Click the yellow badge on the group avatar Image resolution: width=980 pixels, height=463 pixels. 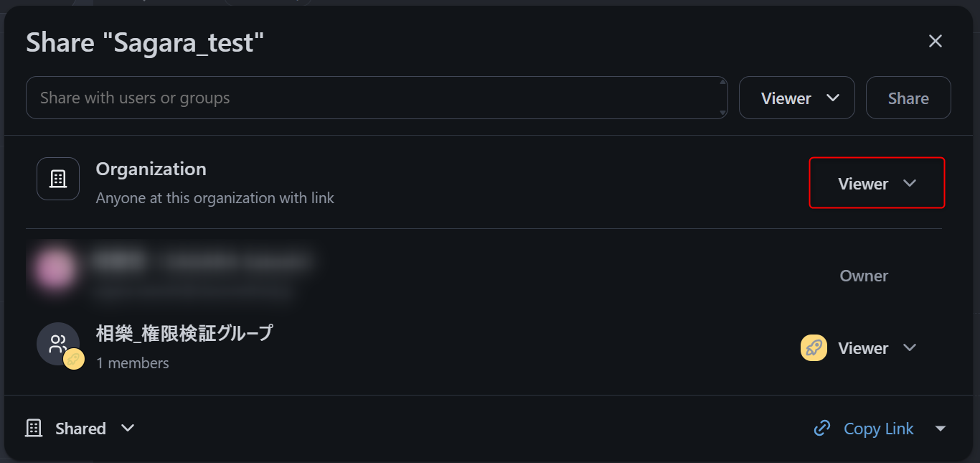click(x=74, y=360)
